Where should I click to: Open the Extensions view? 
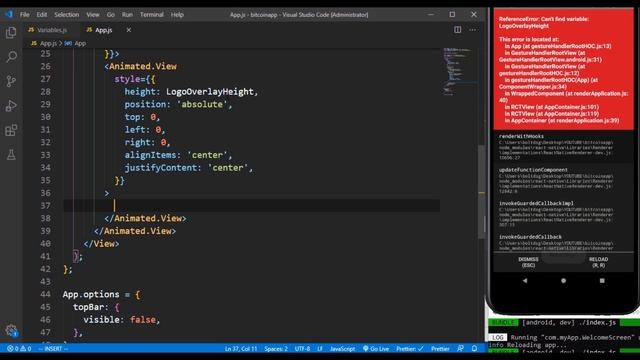tap(11, 131)
